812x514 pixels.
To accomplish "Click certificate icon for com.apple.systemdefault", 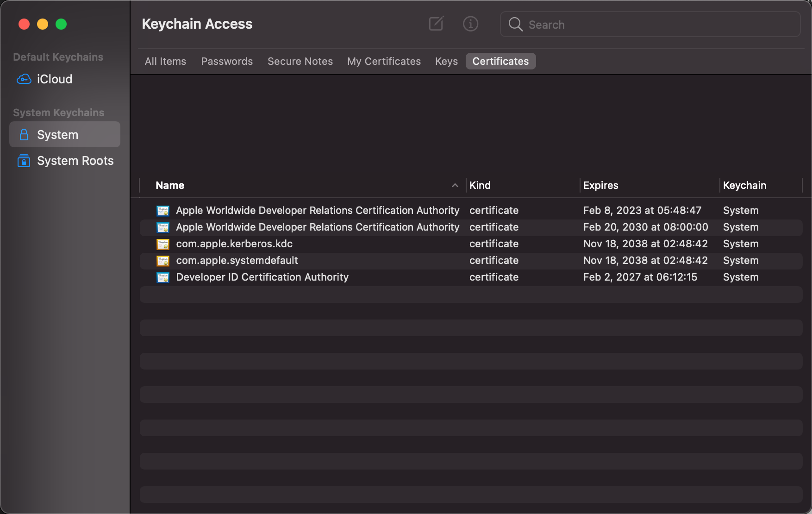I will [163, 261].
